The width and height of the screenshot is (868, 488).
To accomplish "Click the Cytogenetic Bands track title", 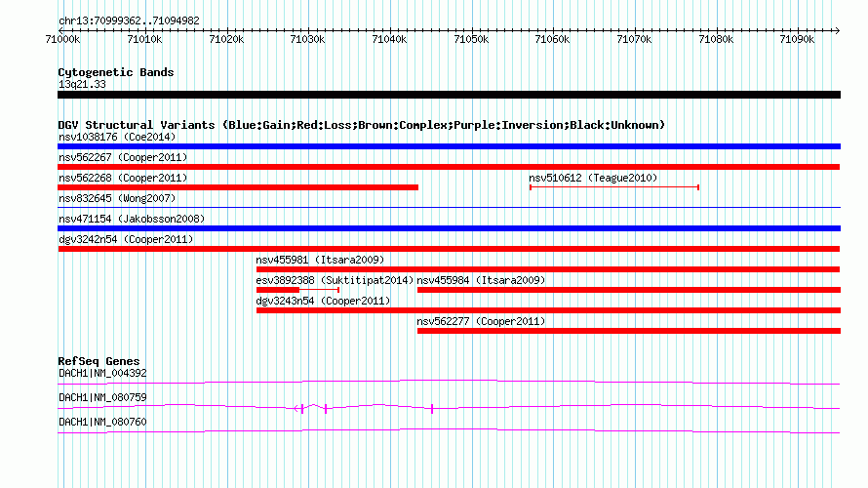I will click(x=116, y=72).
